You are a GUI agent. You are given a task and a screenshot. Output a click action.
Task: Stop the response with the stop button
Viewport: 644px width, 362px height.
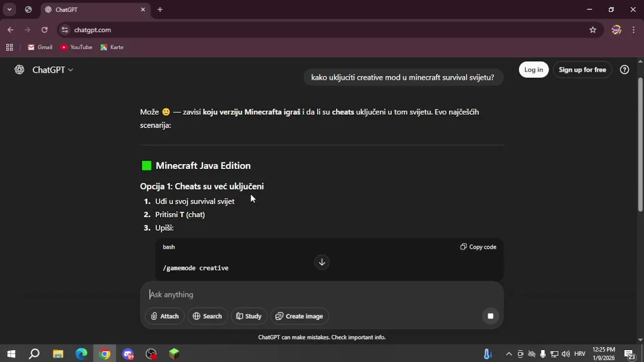(491, 316)
